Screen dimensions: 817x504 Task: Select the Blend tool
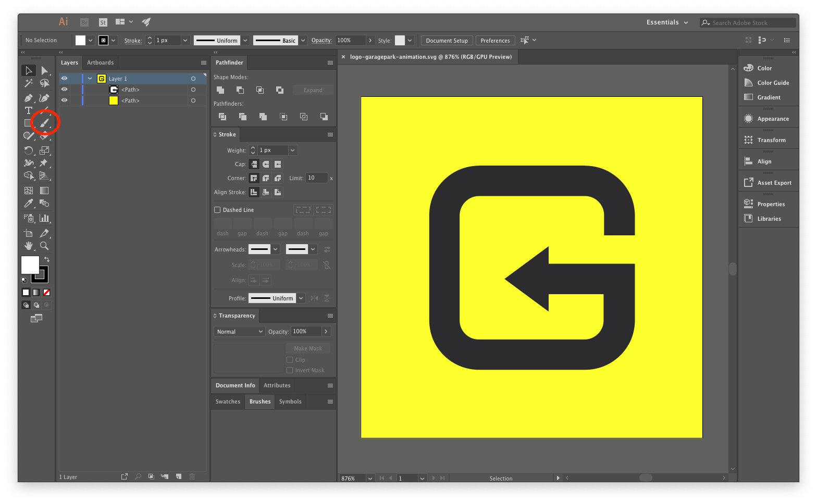[44, 204]
